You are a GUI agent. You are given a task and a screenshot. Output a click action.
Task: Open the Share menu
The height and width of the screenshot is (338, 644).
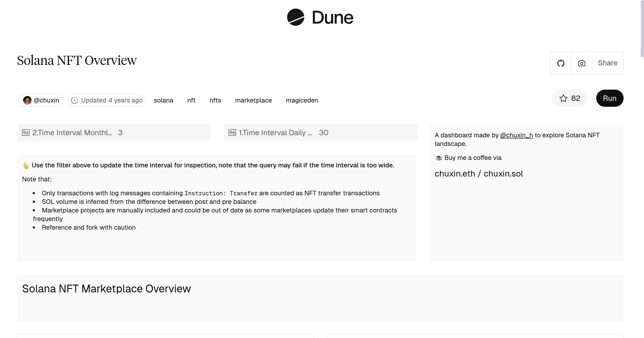pos(608,63)
